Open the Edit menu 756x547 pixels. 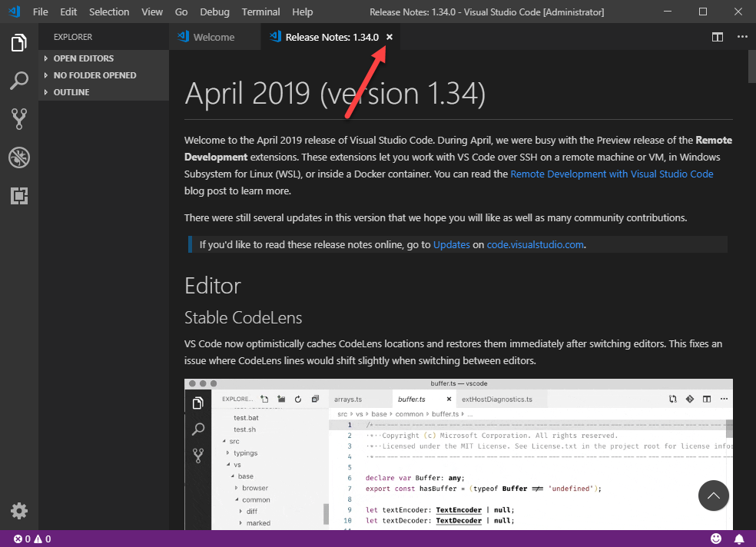pyautogui.click(x=68, y=12)
